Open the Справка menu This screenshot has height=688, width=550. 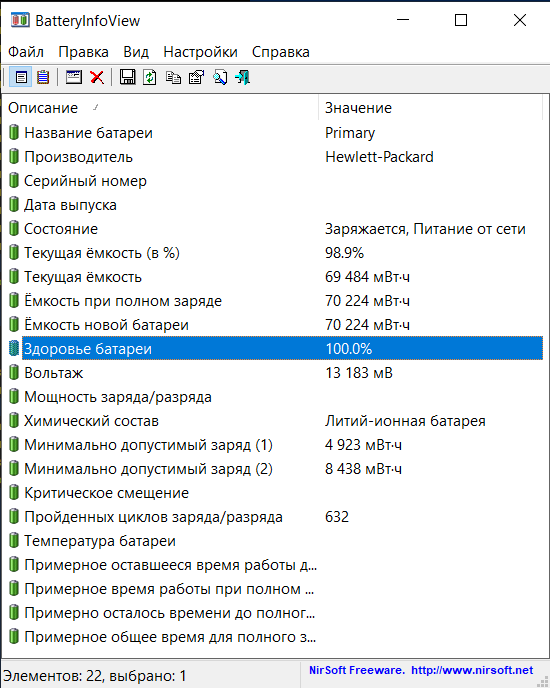[280, 52]
